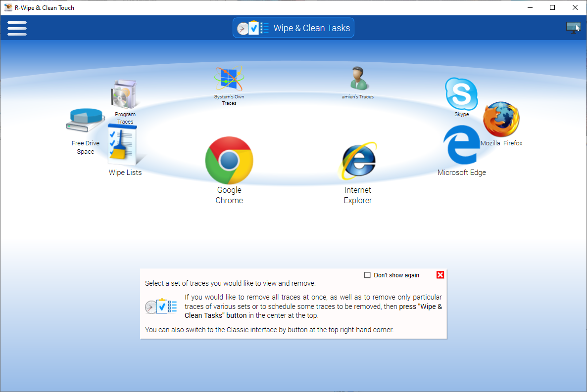Open Google Chrome traces
This screenshot has height=392, width=587.
(229, 161)
